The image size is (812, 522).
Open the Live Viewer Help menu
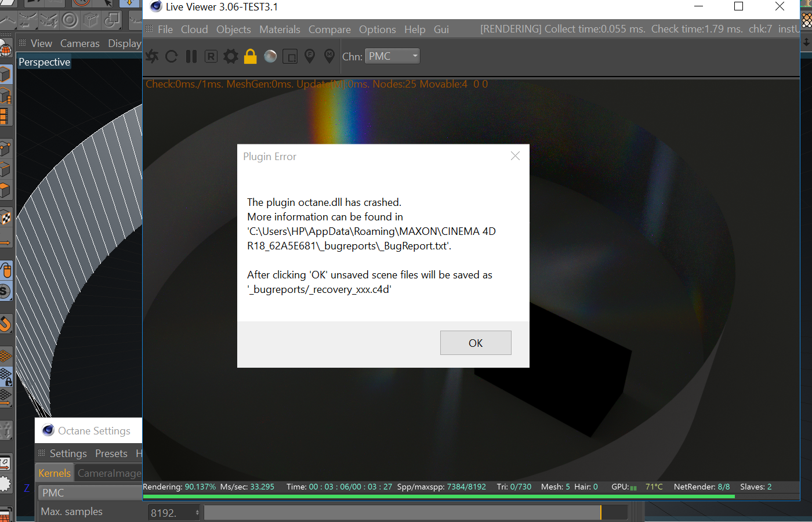coord(415,30)
